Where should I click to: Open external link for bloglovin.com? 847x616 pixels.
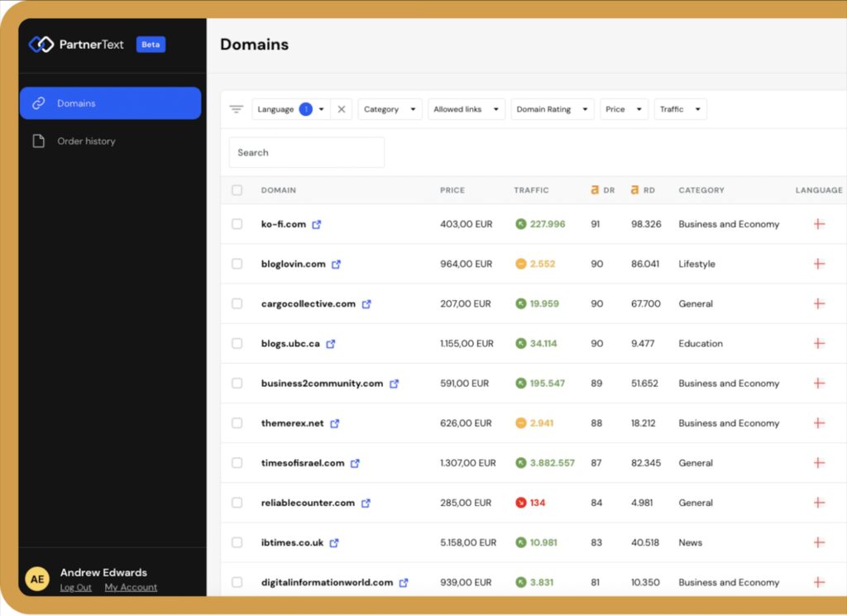coord(336,265)
